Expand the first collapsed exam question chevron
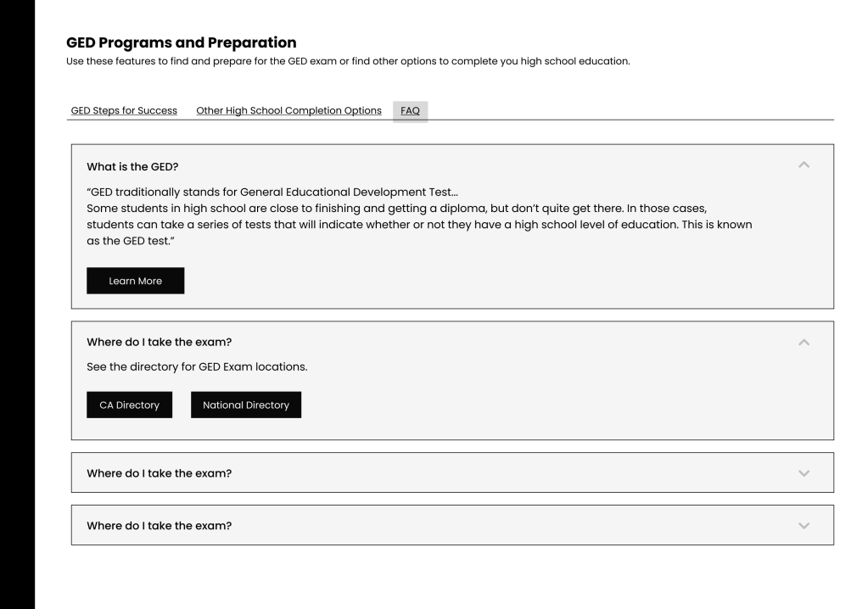 [804, 472]
